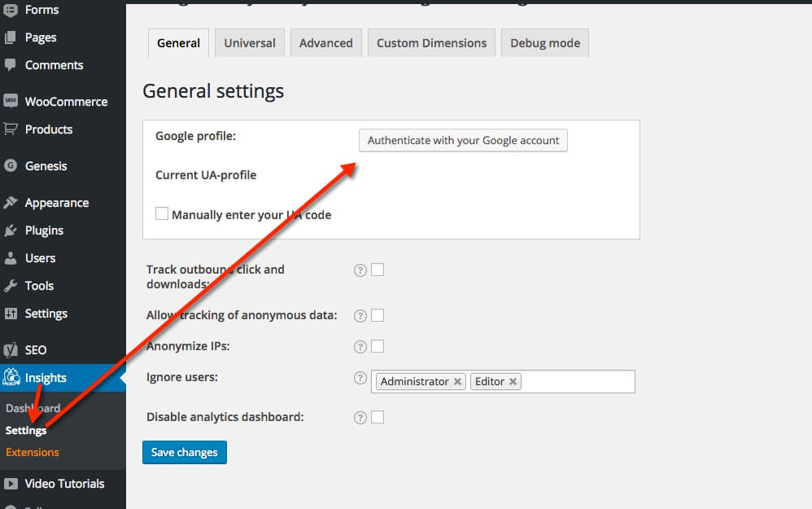Viewport: 812px width, 509px height.
Task: Click the Yoast SEO icon
Action: tap(11, 350)
